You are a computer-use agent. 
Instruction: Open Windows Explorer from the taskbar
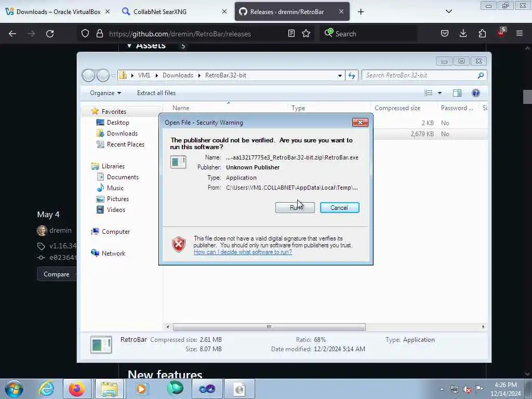pos(109,389)
